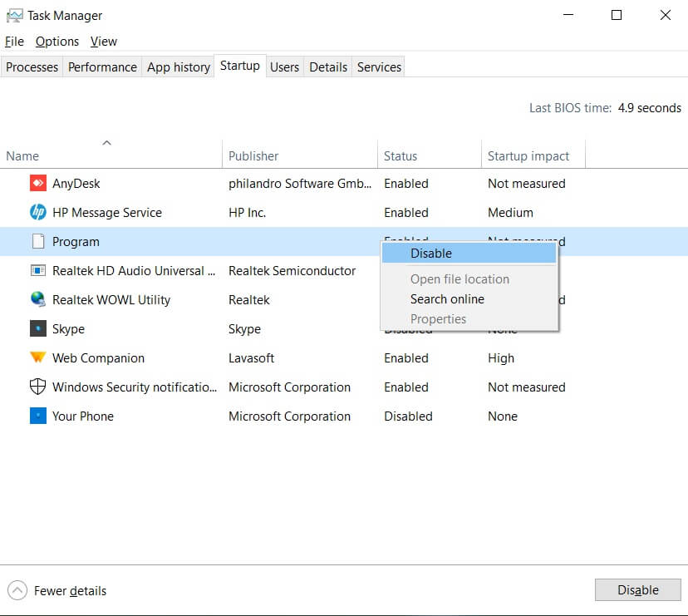Select the blank Program file icon

coord(38,242)
